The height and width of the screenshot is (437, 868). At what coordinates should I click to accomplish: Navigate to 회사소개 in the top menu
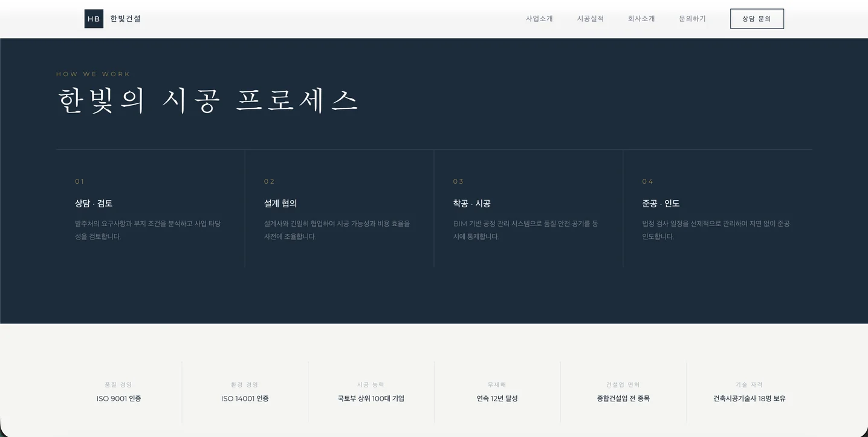[641, 18]
